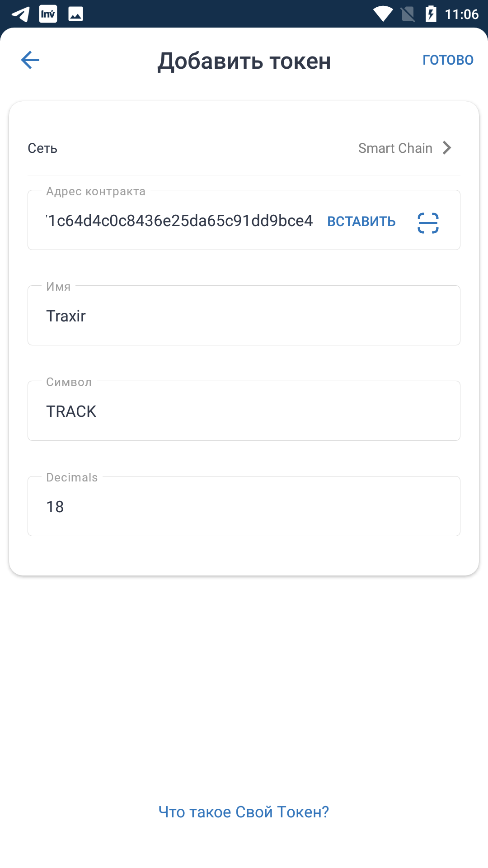Open the Сеть network selector row

[244, 148]
